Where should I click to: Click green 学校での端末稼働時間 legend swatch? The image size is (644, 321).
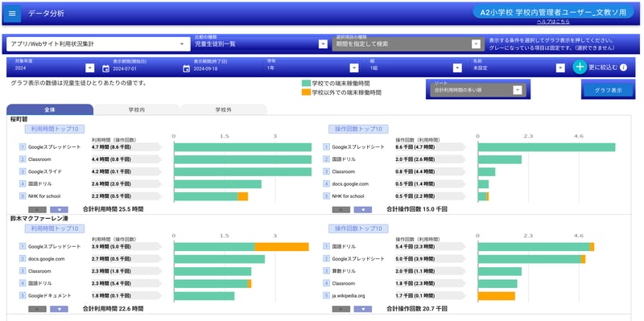point(306,84)
